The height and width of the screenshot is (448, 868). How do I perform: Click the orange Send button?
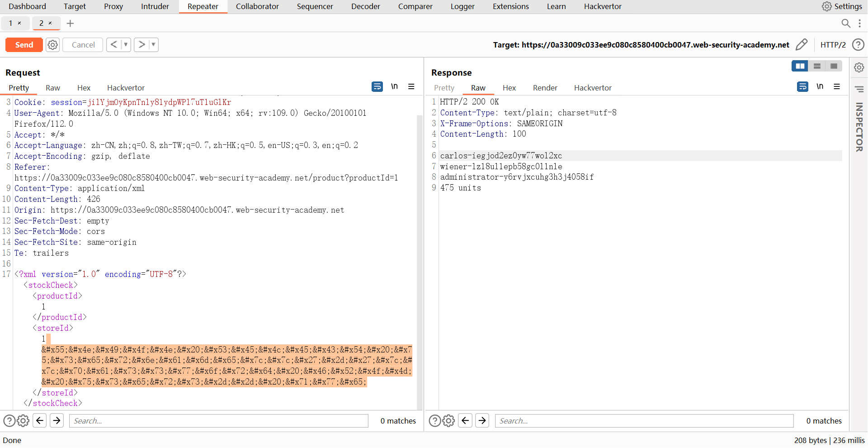pyautogui.click(x=24, y=45)
